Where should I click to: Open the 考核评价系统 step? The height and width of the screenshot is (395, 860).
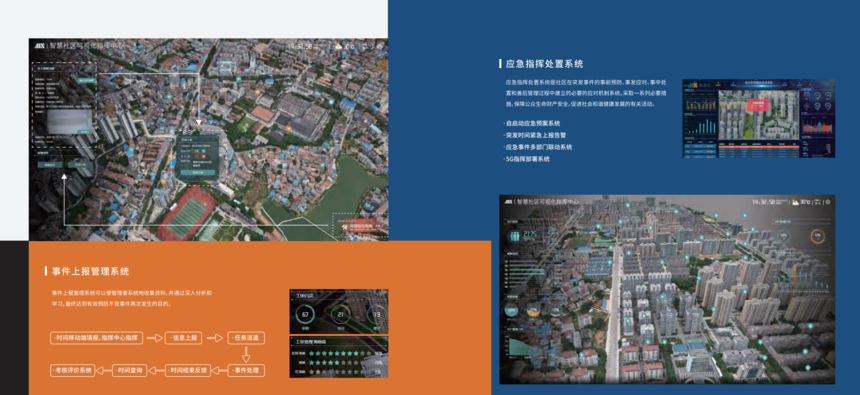pos(73,370)
